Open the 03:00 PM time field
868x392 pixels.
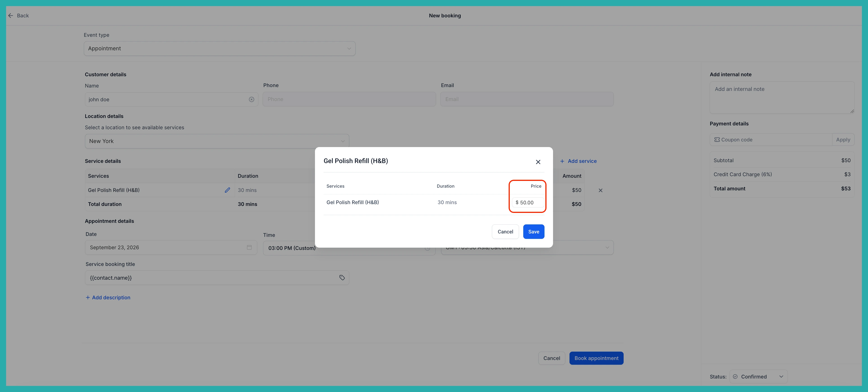(349, 248)
